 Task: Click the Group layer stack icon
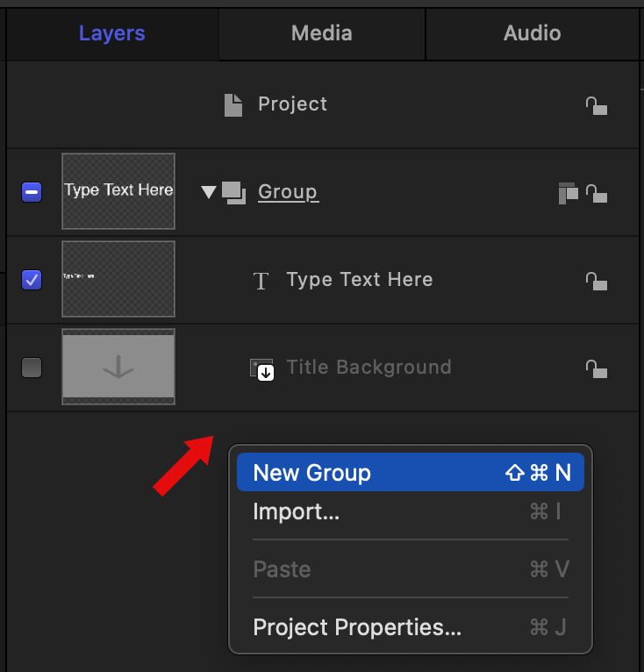point(233,192)
